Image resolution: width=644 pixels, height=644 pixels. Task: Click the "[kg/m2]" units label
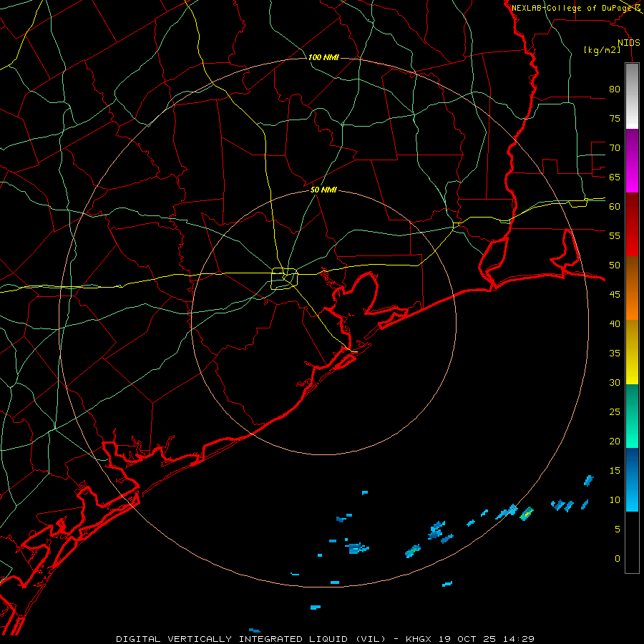point(602,50)
